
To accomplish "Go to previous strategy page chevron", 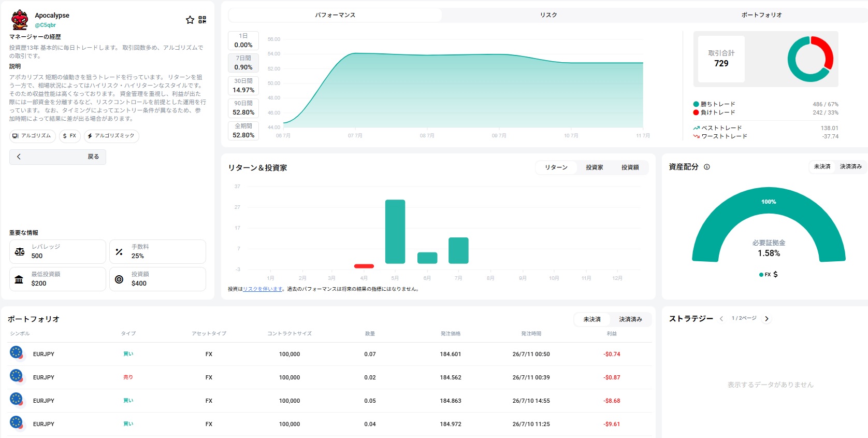I will [x=721, y=319].
